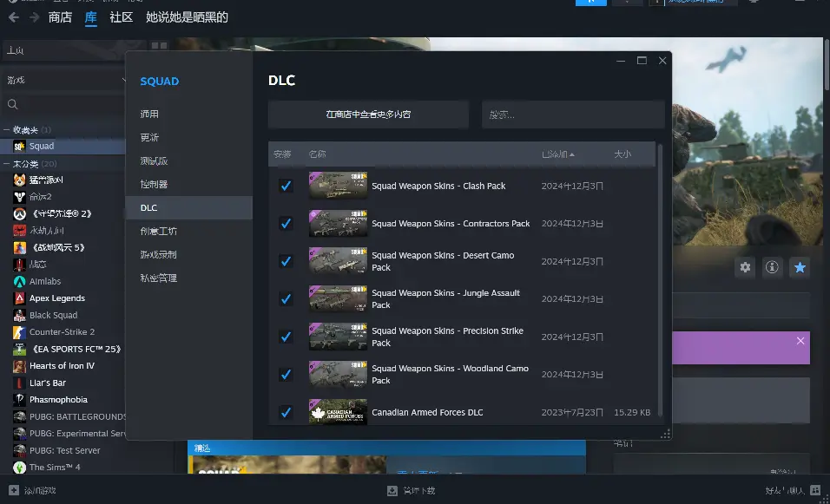Sort DLC list by the added date column

[x=558, y=154]
